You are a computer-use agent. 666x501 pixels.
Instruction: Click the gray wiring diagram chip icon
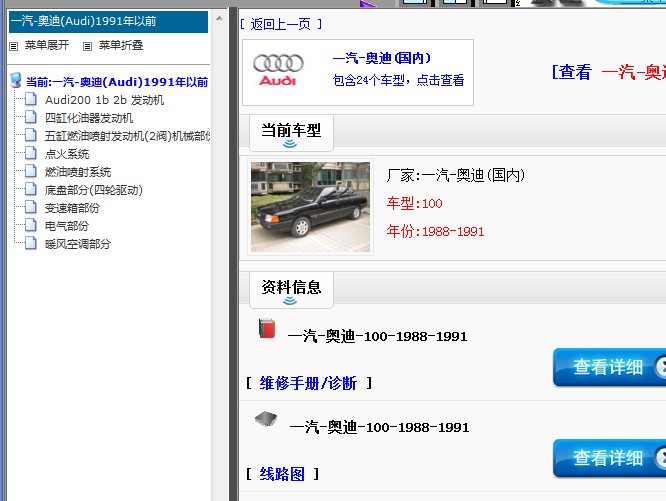click(x=266, y=419)
